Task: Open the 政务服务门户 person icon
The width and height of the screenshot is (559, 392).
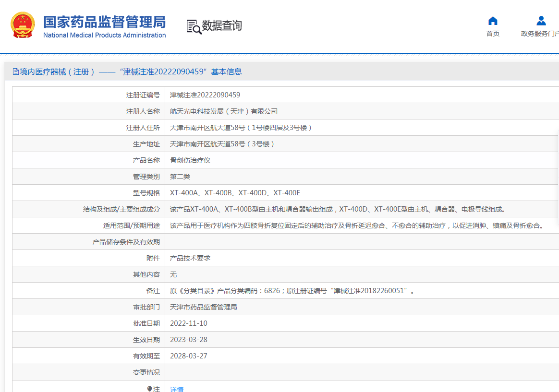Action: pyautogui.click(x=541, y=21)
